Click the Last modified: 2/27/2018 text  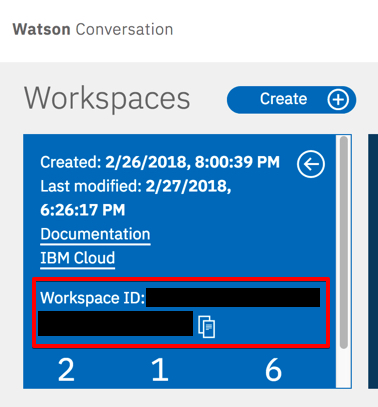click(x=136, y=198)
